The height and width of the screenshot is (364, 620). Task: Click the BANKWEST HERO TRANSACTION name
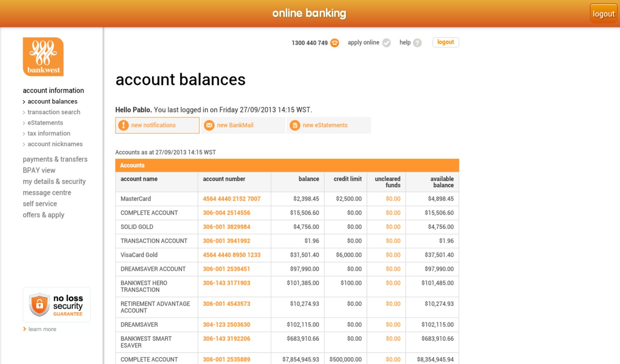click(x=144, y=287)
